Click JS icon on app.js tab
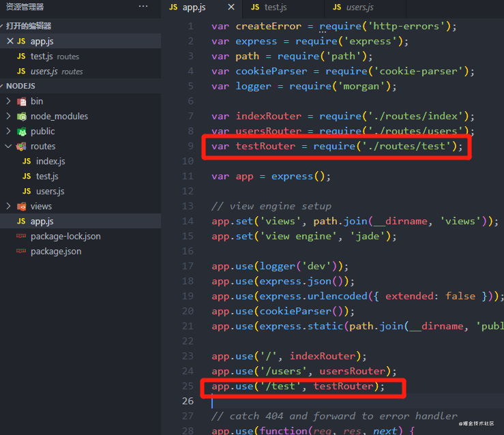Screen dimensions: 504x435 [173, 7]
